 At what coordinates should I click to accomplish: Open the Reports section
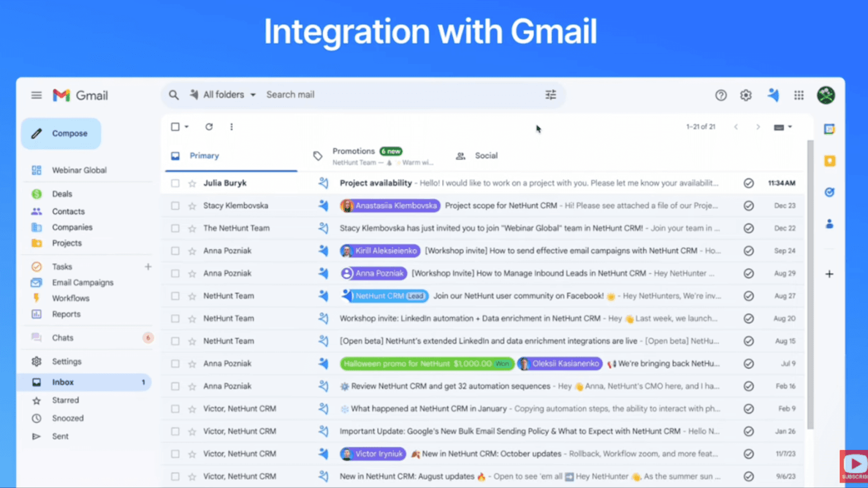(66, 314)
